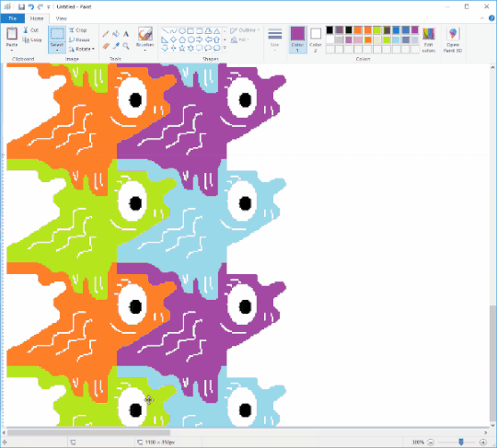Choose the Cloud callout shape
This screenshot has height=448, width=497.
217,48
